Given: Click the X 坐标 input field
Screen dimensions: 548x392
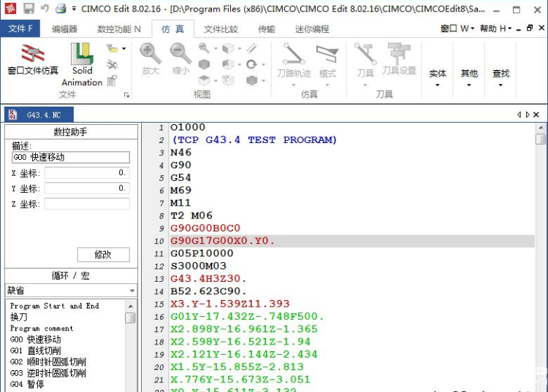Looking at the screenshot, I should [x=87, y=173].
